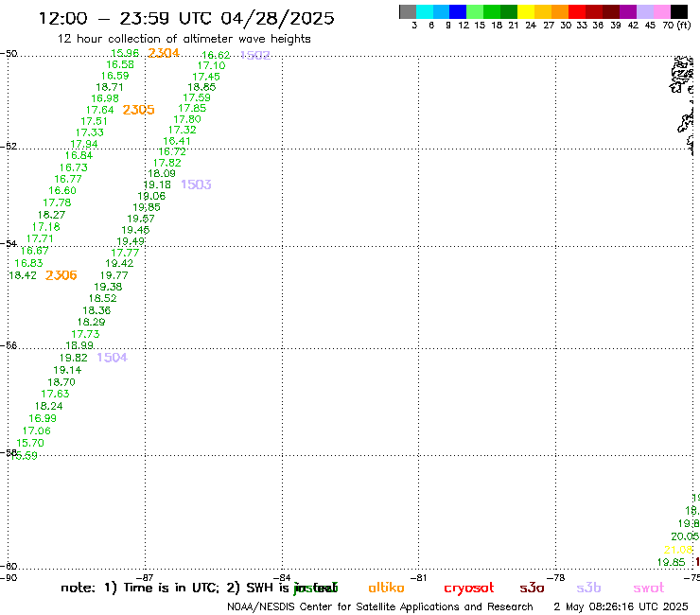The height and width of the screenshot is (615, 700).
Task: Click the altika satellite legend name
Action: [x=386, y=588]
